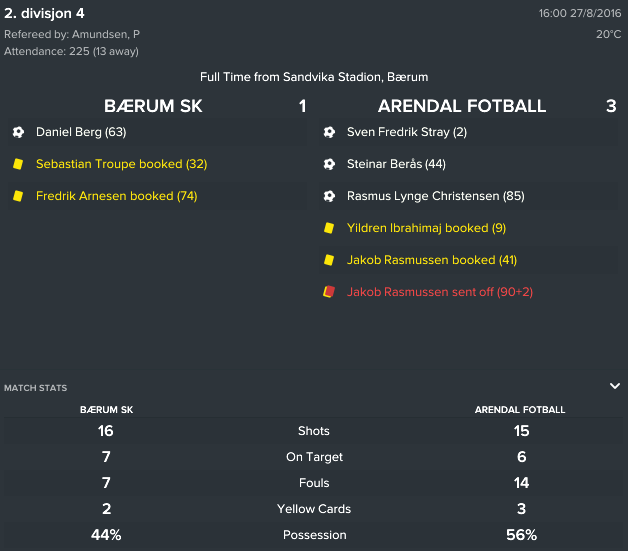Click yellow card icon for Jakob Rasmussen booking
Screen dimensions: 628x551
click(329, 260)
